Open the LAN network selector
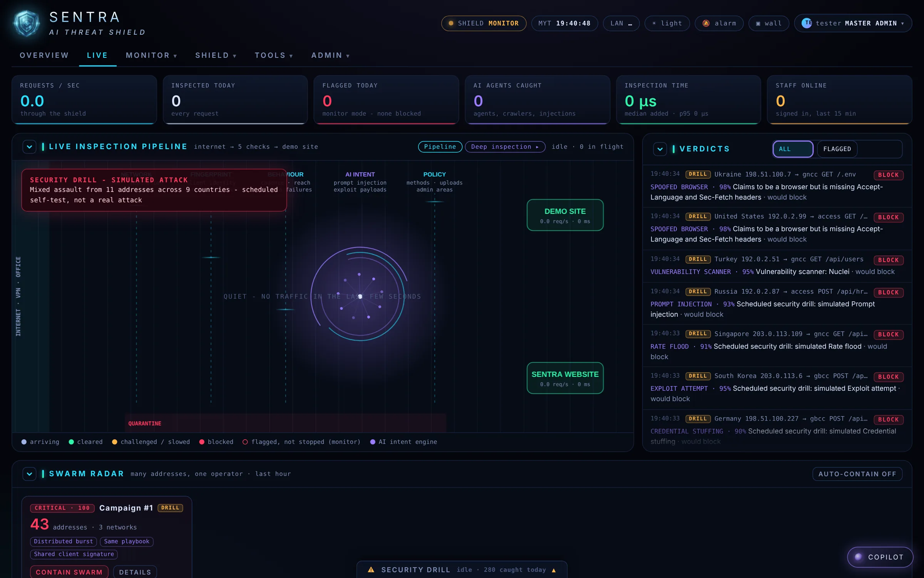Image resolution: width=924 pixels, height=578 pixels. pos(621,24)
